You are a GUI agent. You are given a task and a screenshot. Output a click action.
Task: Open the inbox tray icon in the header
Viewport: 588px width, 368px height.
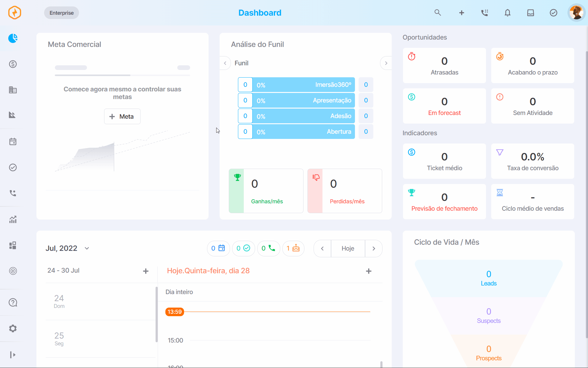[530, 13]
